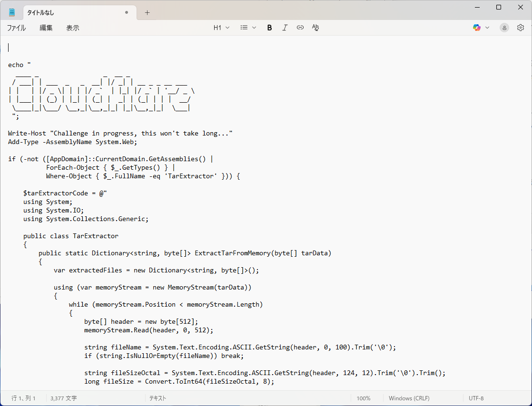The height and width of the screenshot is (406, 532).
Task: Open the Copilot icon
Action: (476, 28)
